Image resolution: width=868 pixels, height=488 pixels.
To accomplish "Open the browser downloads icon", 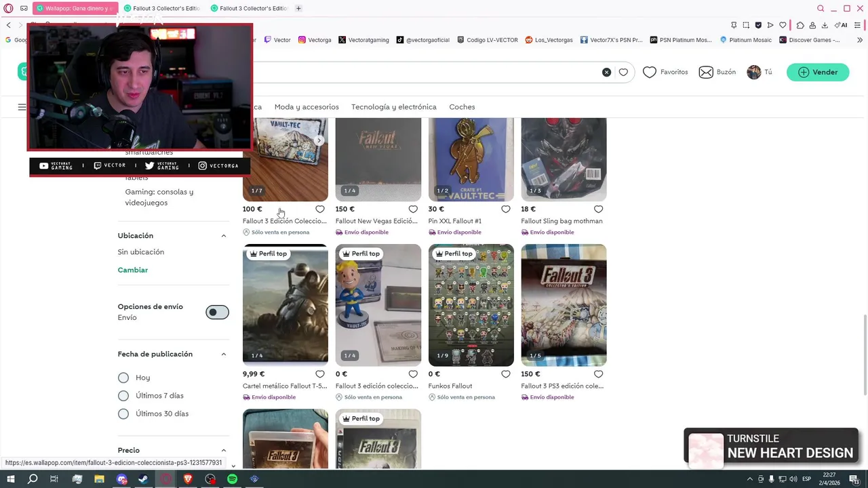I will (825, 25).
